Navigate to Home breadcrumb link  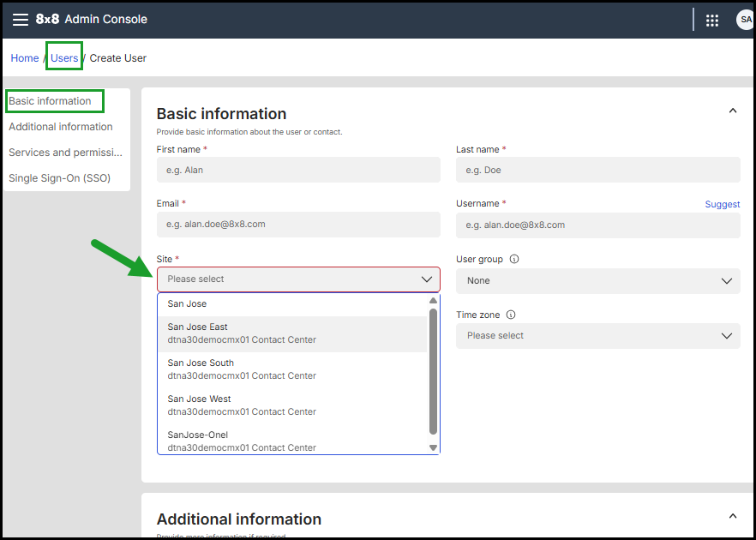click(x=25, y=58)
